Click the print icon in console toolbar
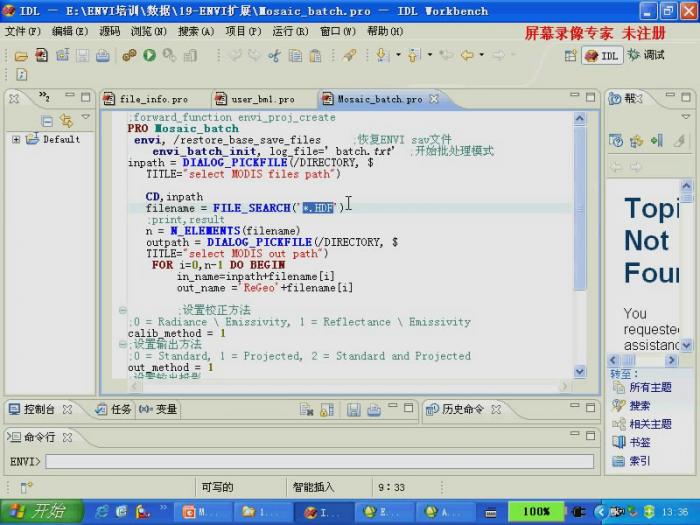This screenshot has width=700, height=525. coord(373,409)
